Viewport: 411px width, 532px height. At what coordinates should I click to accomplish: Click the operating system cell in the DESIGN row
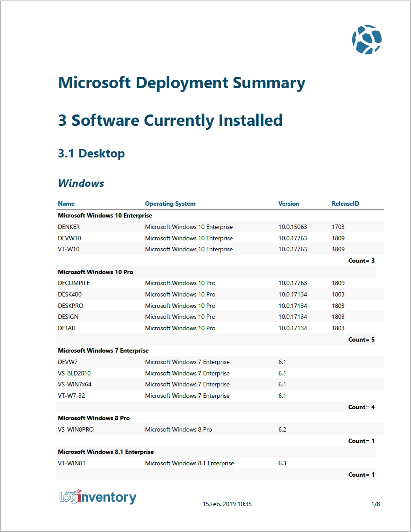180,317
